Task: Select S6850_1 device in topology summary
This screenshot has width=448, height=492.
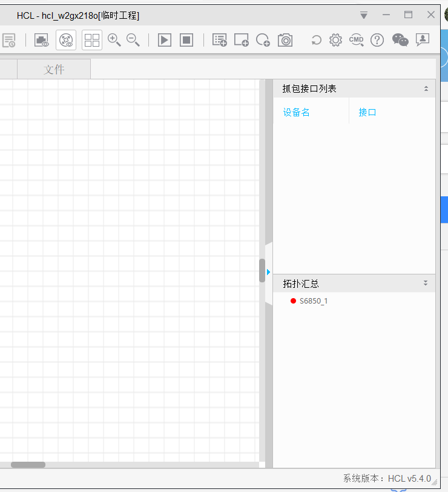Action: (314, 301)
